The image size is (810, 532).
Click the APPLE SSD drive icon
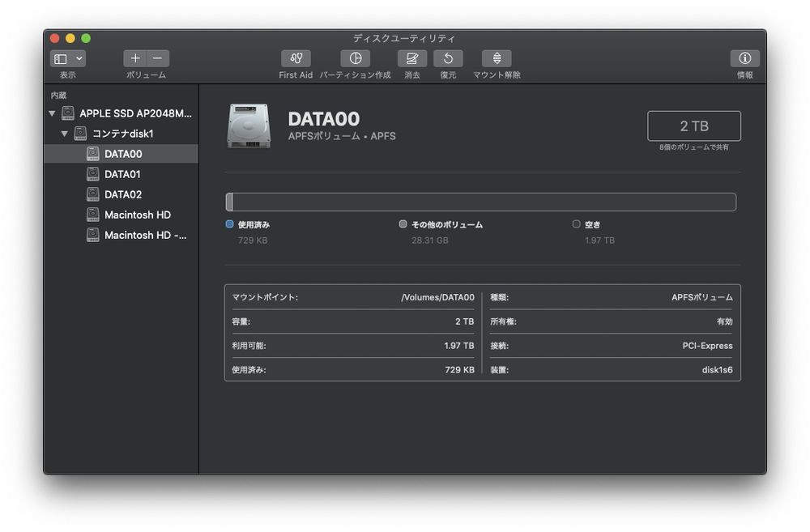(68, 113)
